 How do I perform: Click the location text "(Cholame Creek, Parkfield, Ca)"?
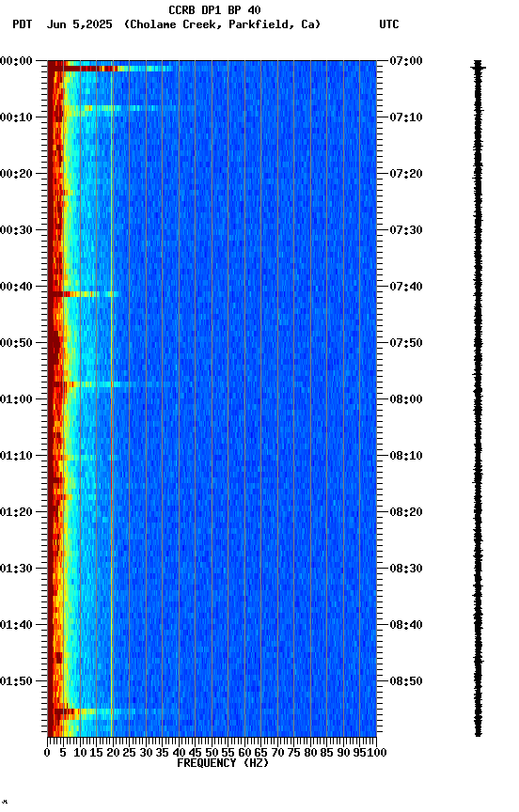tap(222, 24)
